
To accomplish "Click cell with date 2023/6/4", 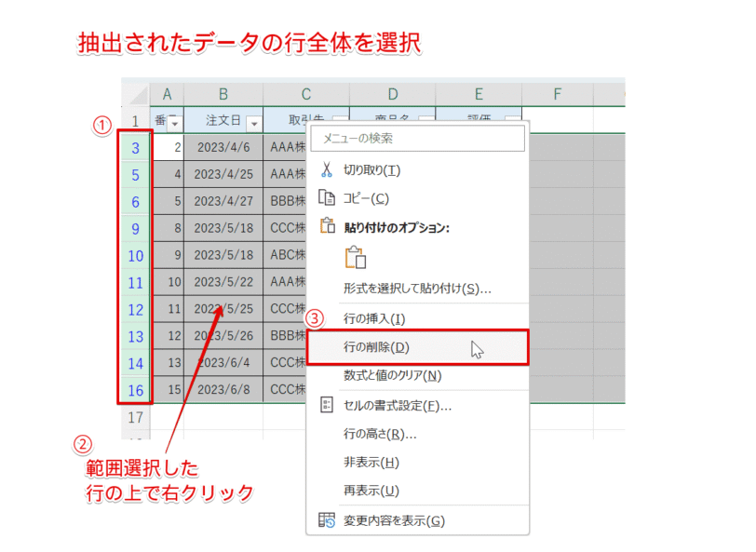I will (223, 363).
